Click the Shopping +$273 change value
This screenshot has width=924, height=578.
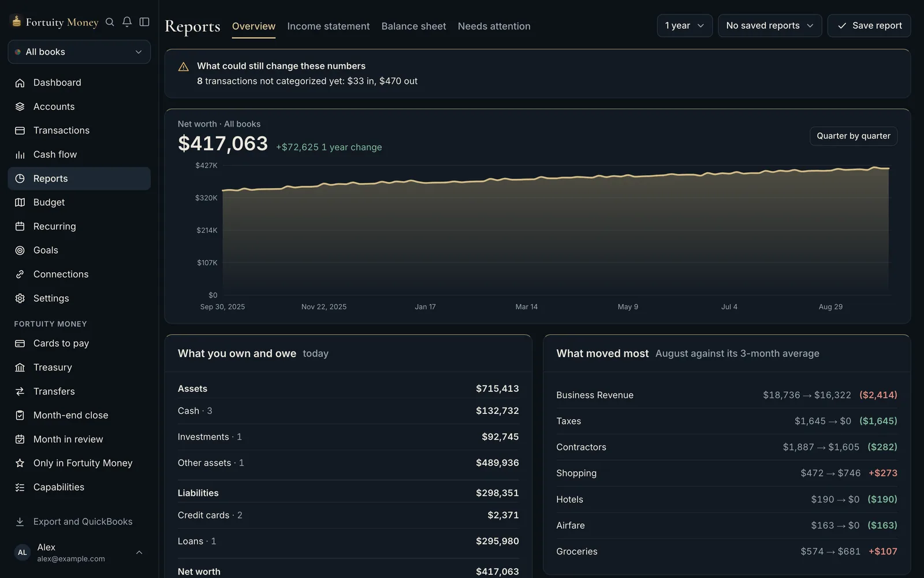pos(883,473)
